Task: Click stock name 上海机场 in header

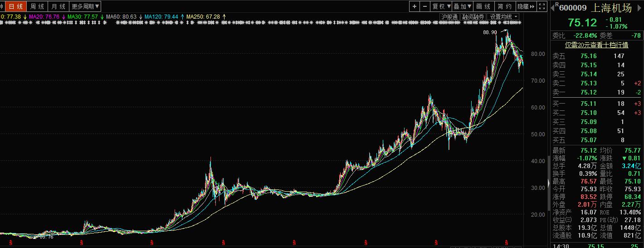Action: [x=611, y=8]
